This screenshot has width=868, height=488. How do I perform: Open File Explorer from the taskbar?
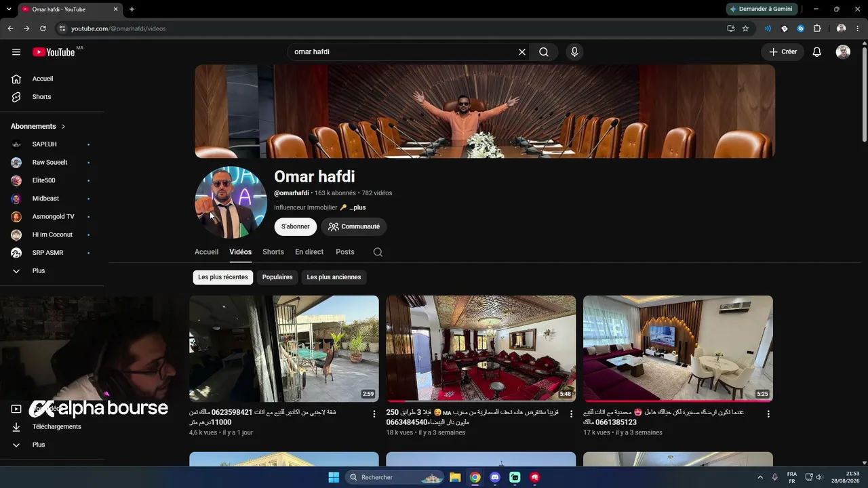[455, 477]
